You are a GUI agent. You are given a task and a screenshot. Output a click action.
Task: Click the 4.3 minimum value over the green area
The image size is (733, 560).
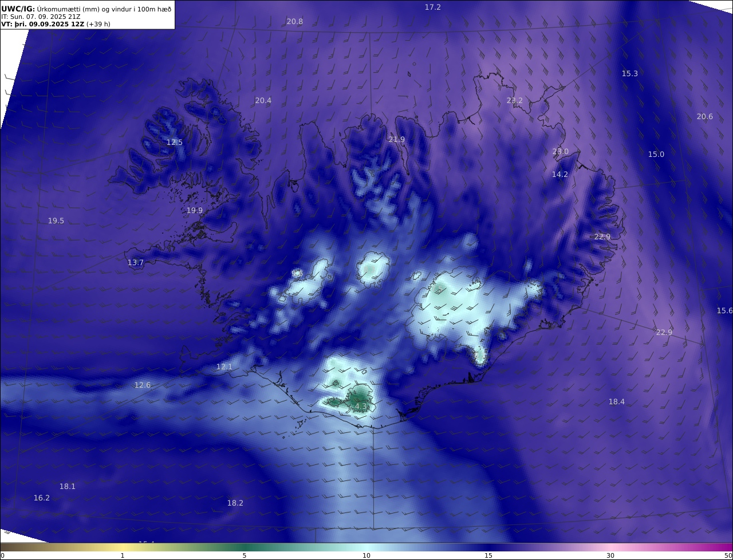pyautogui.click(x=361, y=407)
